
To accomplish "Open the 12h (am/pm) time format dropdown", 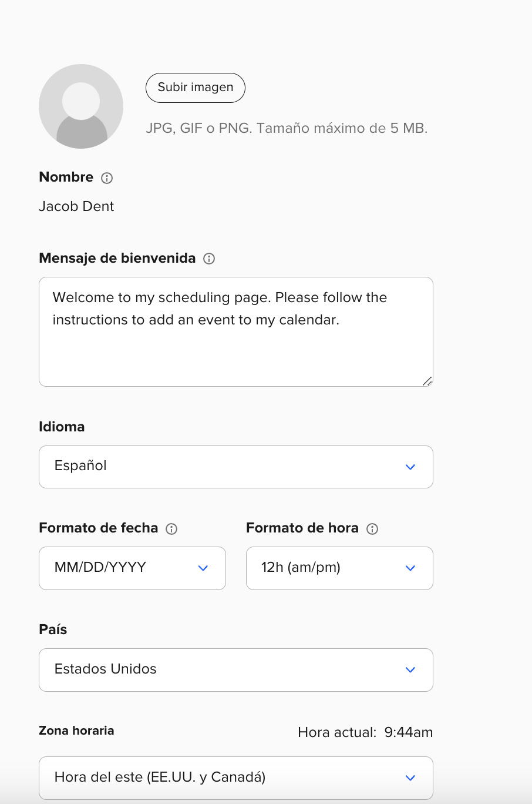I will [339, 568].
